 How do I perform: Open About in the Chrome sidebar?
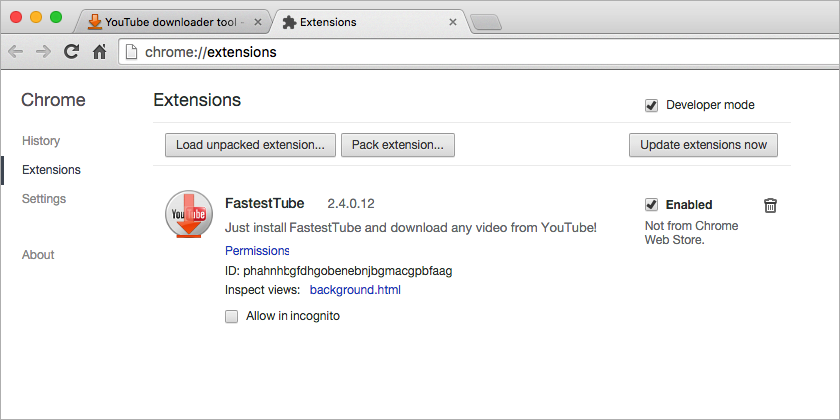pos(38,255)
